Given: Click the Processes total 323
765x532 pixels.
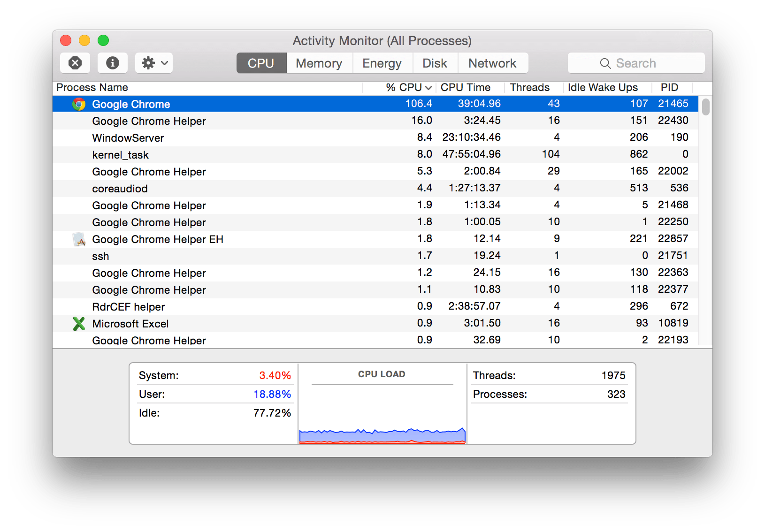Looking at the screenshot, I should (616, 395).
